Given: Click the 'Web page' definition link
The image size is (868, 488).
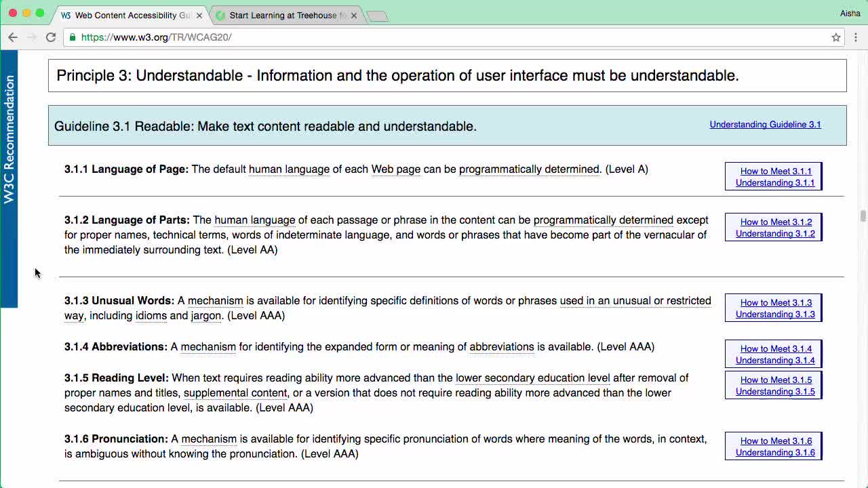Looking at the screenshot, I should [x=396, y=169].
